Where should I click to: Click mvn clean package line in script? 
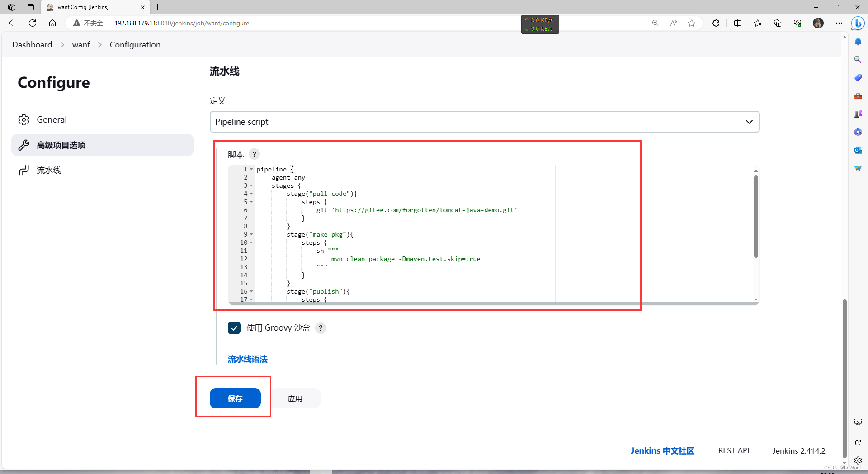click(x=406, y=259)
